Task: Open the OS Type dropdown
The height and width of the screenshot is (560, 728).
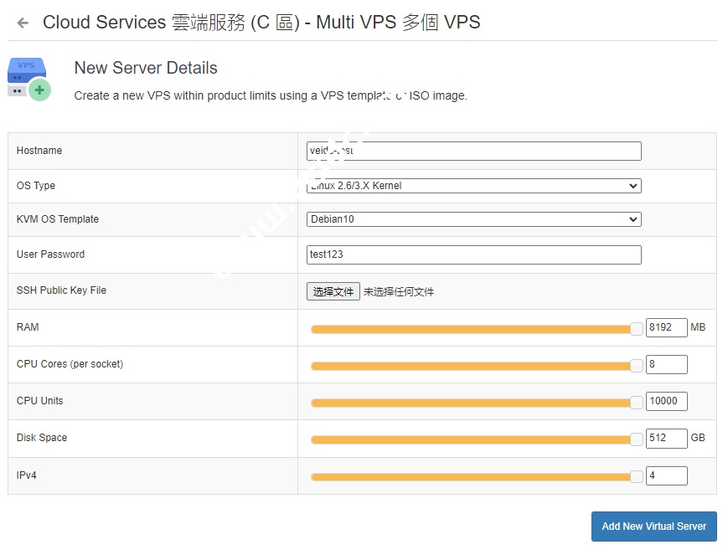Action: pos(473,186)
